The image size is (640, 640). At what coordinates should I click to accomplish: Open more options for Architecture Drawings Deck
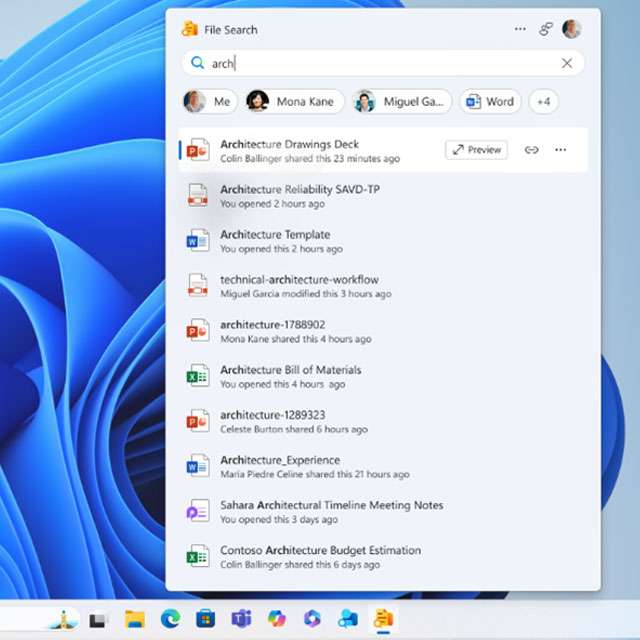[560, 150]
